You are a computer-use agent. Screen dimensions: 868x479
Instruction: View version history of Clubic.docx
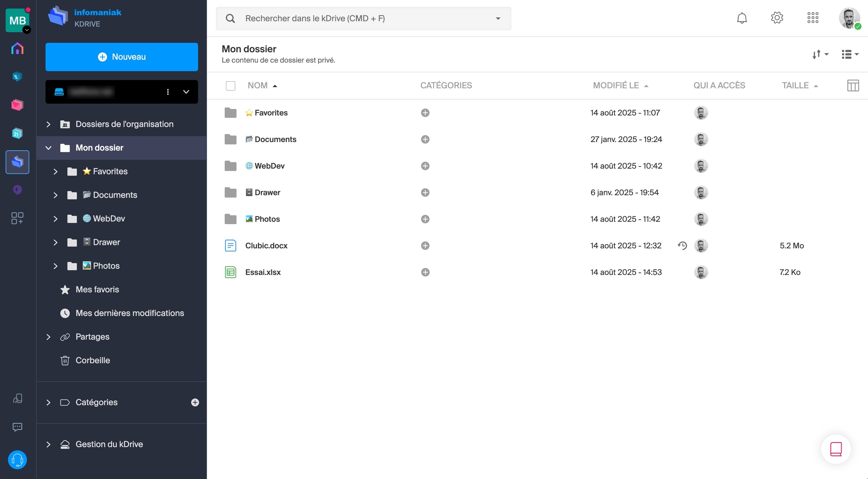click(682, 246)
